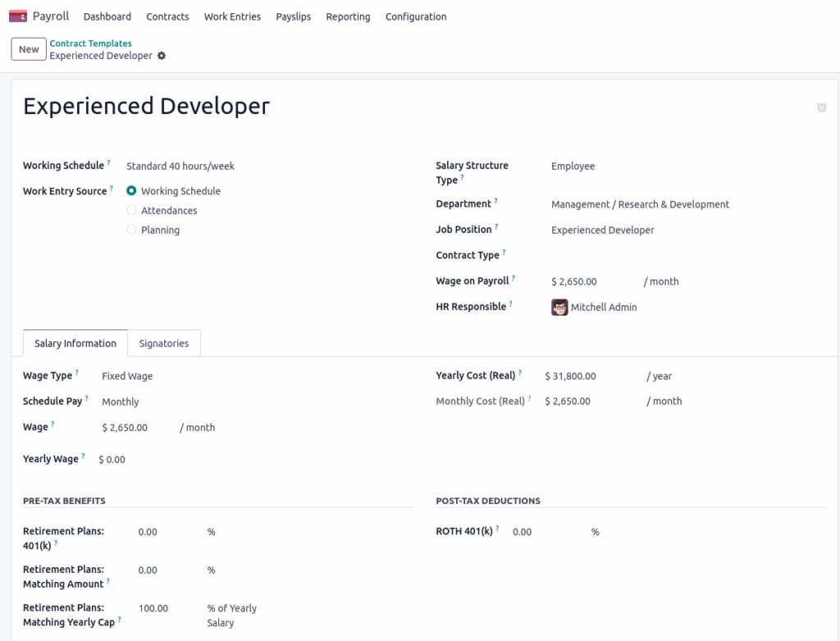The width and height of the screenshot is (840, 641).
Task: Show help tooltip for Wage on Payroll
Action: click(514, 278)
